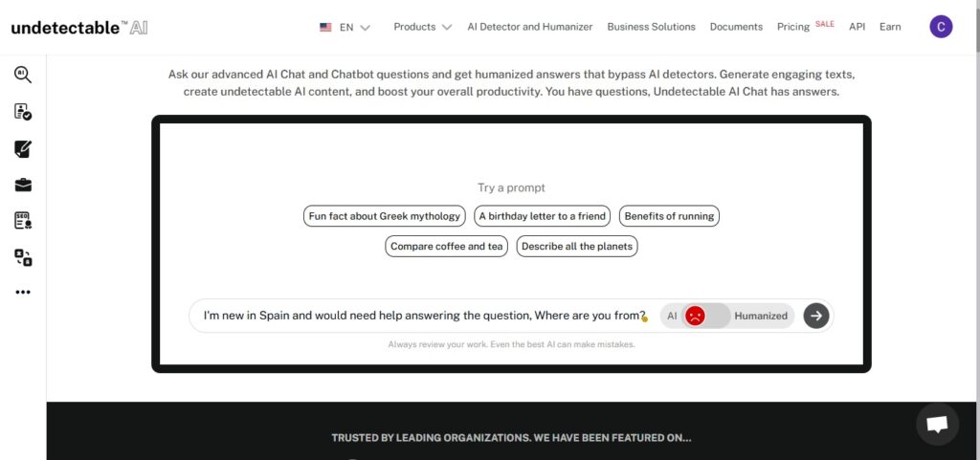
Task: Open the API menu item
Action: pyautogui.click(x=857, y=27)
